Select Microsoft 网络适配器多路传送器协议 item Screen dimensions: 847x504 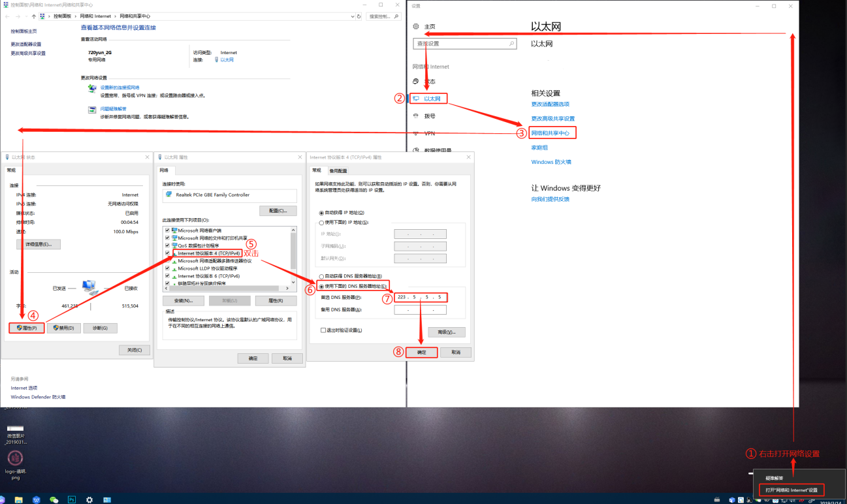click(x=214, y=260)
